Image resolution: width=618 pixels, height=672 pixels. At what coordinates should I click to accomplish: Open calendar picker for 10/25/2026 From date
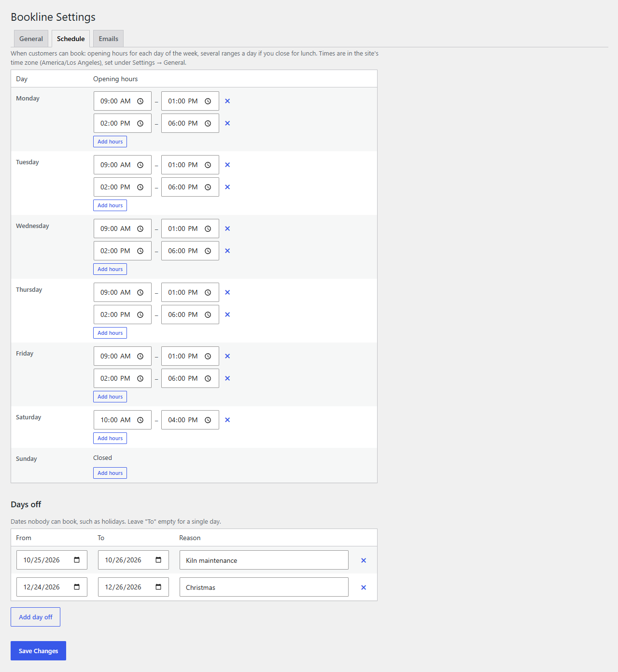click(77, 560)
